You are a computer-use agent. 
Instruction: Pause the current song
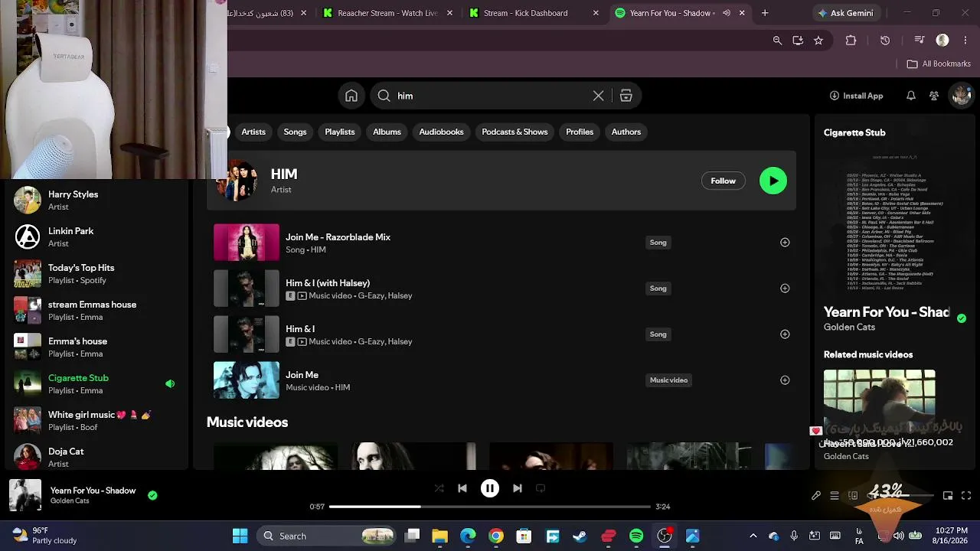[490, 488]
